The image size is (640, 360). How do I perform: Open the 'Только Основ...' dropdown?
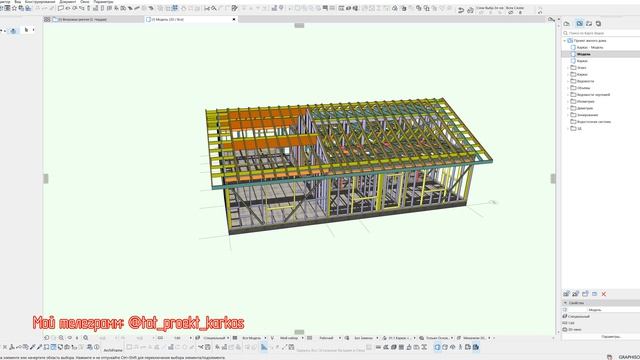(x=437, y=338)
